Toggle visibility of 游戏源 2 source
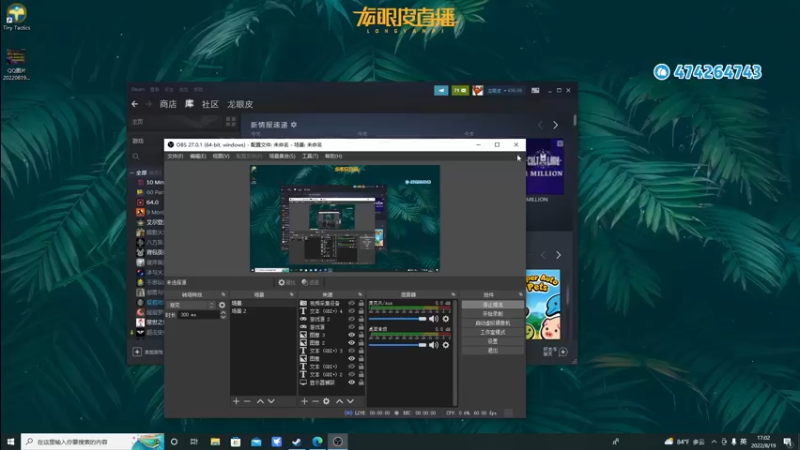 pos(352,319)
